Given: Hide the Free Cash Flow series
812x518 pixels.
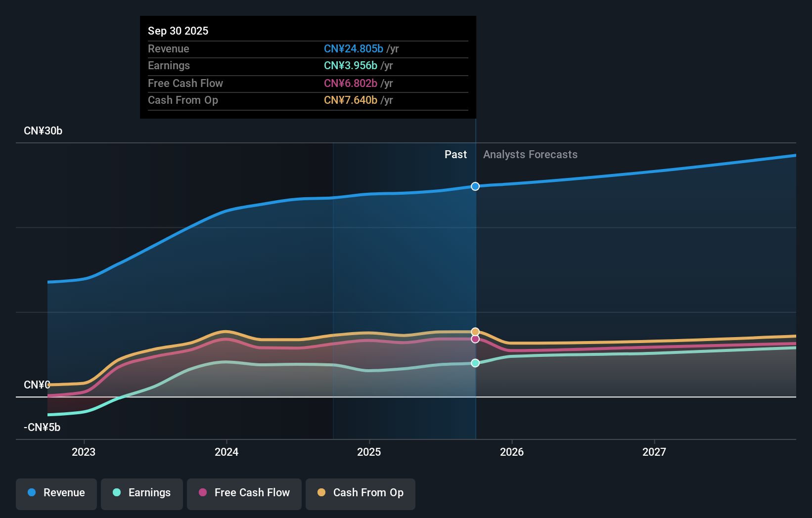Looking at the screenshot, I should [244, 493].
